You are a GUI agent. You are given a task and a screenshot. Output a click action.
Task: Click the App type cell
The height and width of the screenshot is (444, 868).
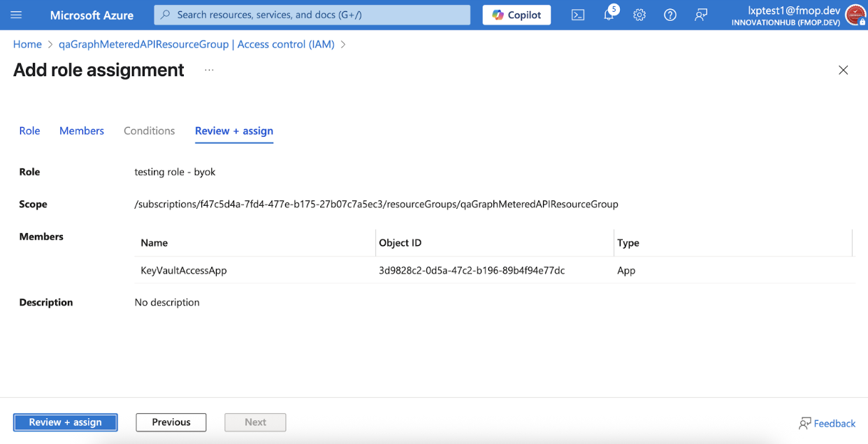tap(626, 270)
